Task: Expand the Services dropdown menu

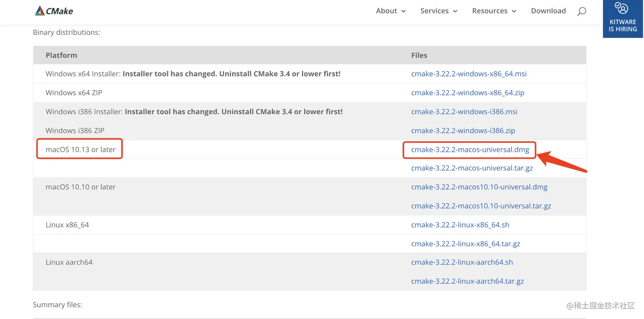Action: point(439,11)
